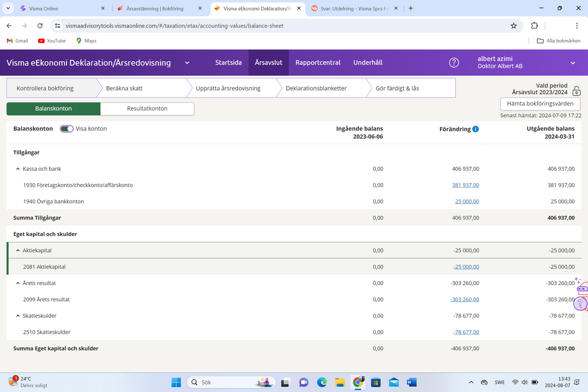Open the help question mark icon in header
The image size is (588, 392).
click(x=454, y=62)
